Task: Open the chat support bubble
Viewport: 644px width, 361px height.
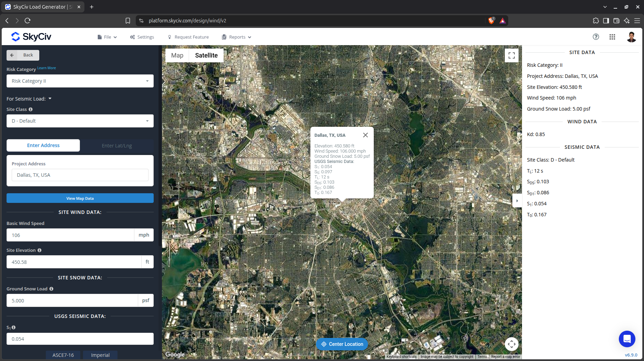Action: point(627,339)
